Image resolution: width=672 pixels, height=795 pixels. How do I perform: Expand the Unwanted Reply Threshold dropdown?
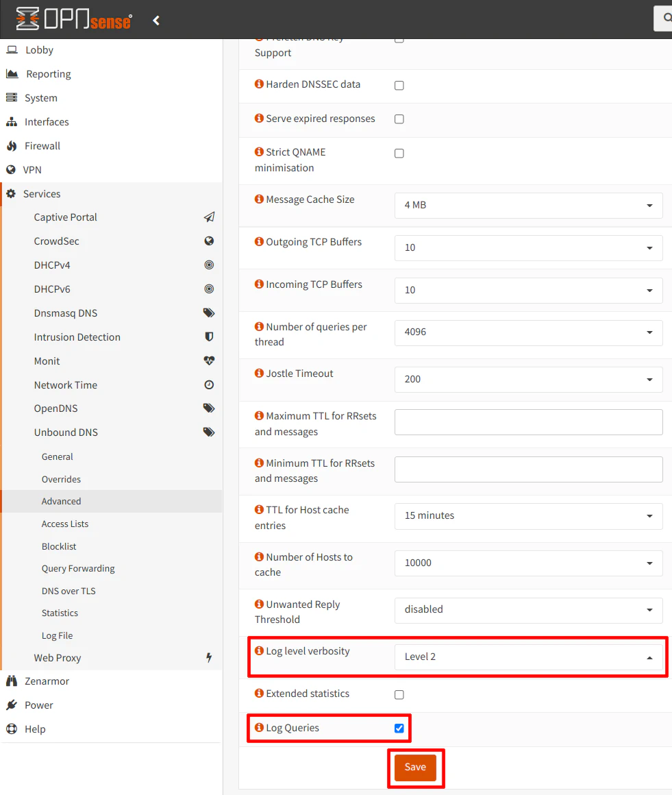pyautogui.click(x=528, y=609)
